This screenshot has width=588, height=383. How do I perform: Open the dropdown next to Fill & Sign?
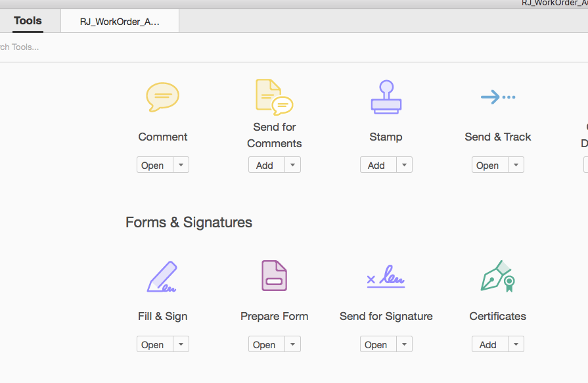coord(181,344)
